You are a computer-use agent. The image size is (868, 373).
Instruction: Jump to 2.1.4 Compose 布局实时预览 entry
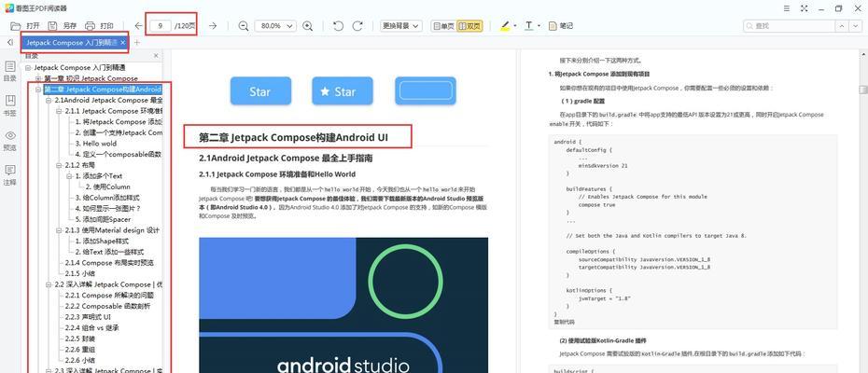(109, 263)
